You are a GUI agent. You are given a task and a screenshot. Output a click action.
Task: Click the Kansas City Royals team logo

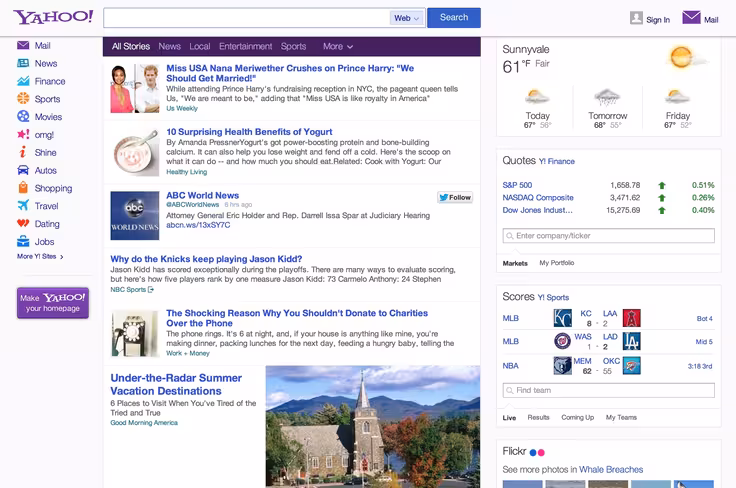(562, 318)
